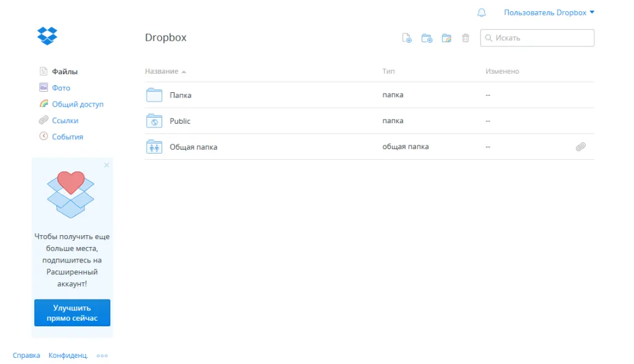Dismiss the upgrade promo with the X

[106, 165]
